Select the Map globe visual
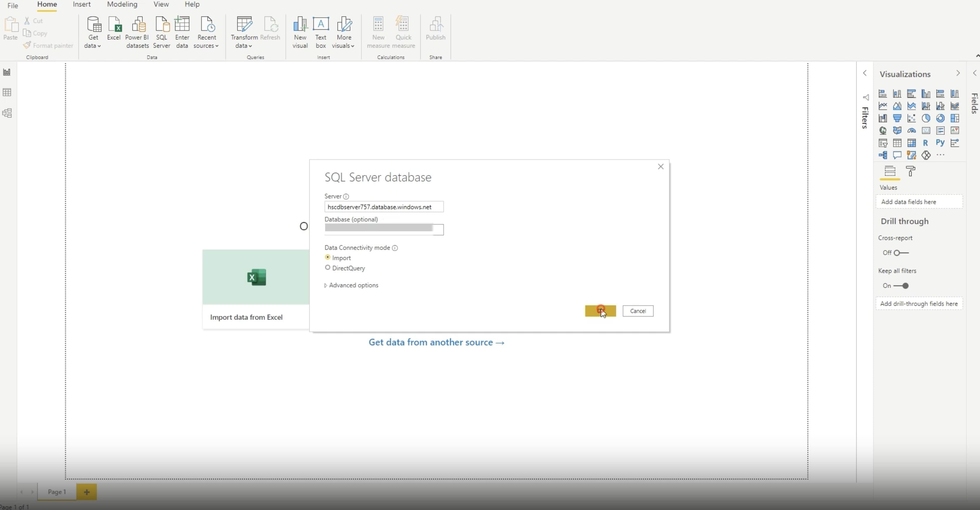980x510 pixels. [882, 130]
